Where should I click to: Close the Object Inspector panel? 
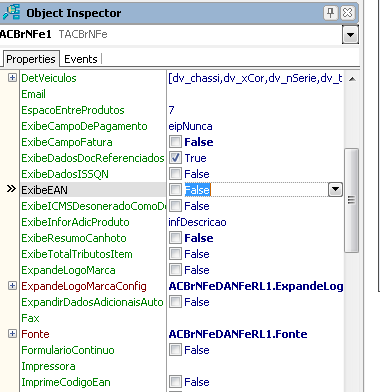348,13
